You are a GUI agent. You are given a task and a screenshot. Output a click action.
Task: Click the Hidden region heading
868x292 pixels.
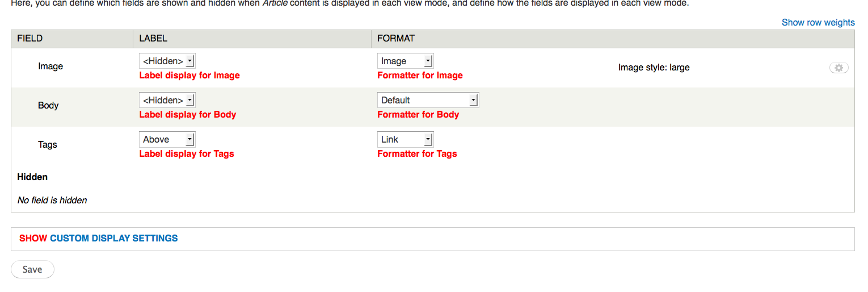tap(32, 177)
